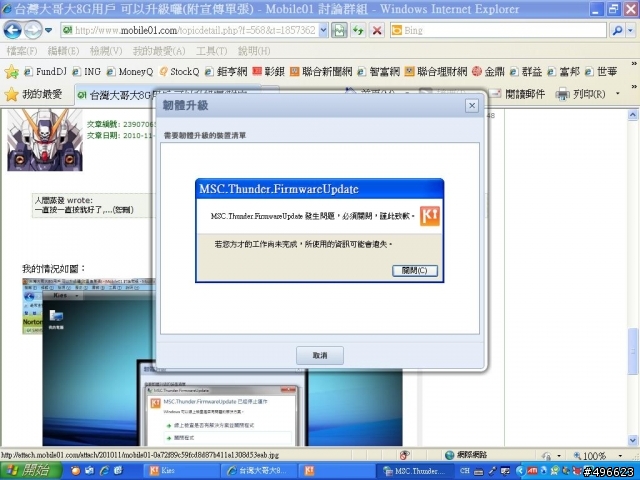The width and height of the screenshot is (640, 480).
Task: Click the 人間蒸發 wrote quote text
Action: 64,200
